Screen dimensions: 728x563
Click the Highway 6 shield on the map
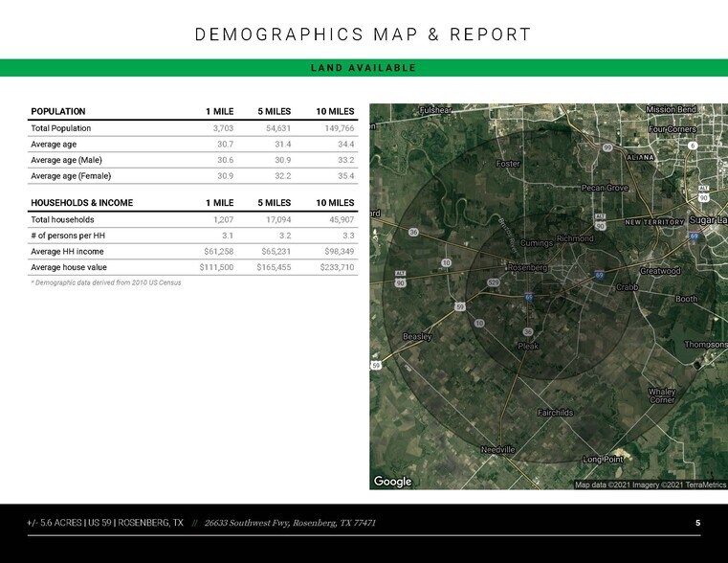click(x=693, y=146)
